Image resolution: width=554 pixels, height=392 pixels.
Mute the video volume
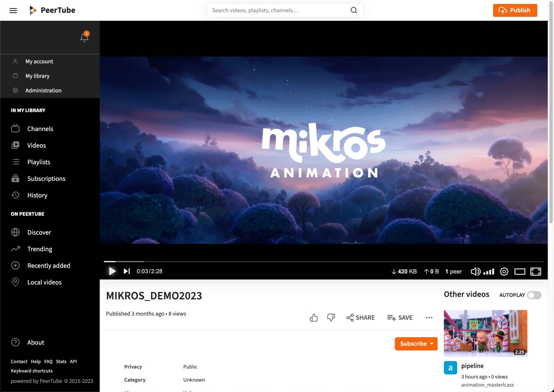(475, 271)
